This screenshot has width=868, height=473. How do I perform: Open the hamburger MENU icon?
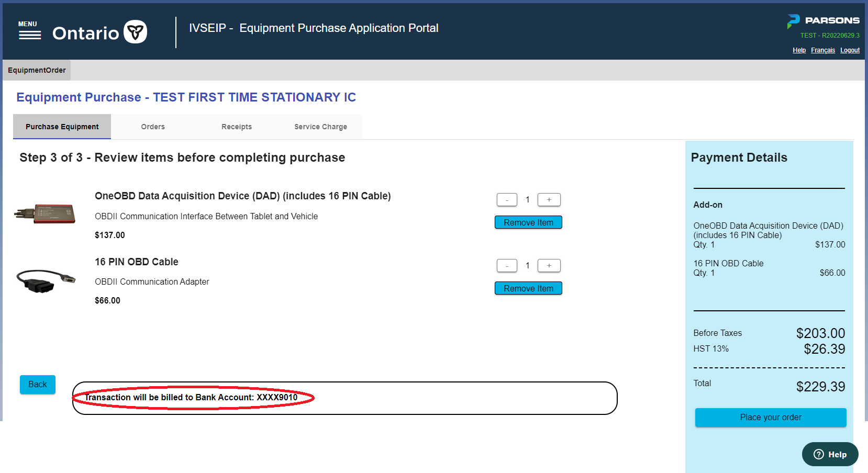pos(29,31)
